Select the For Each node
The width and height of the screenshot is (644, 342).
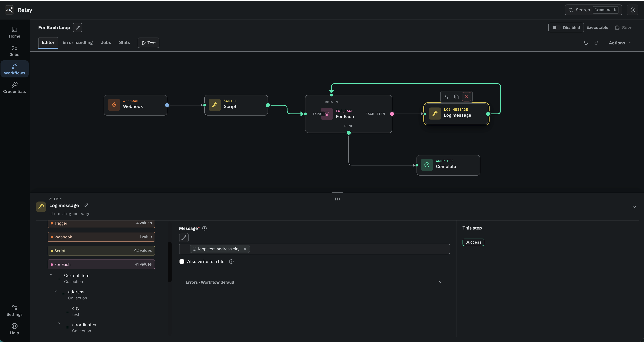click(349, 114)
